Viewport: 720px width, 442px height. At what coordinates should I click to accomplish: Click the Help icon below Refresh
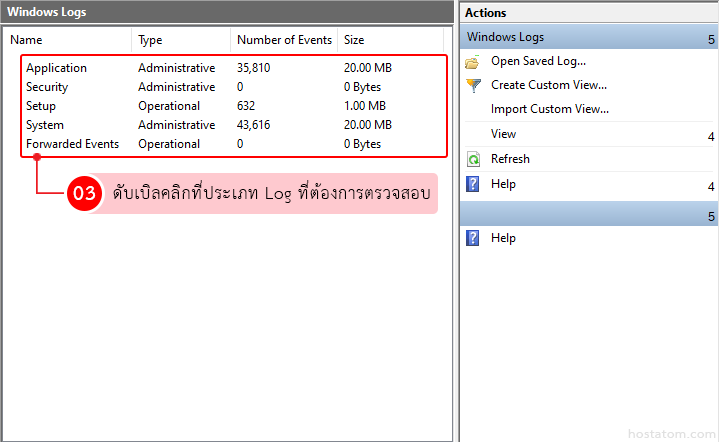473,184
